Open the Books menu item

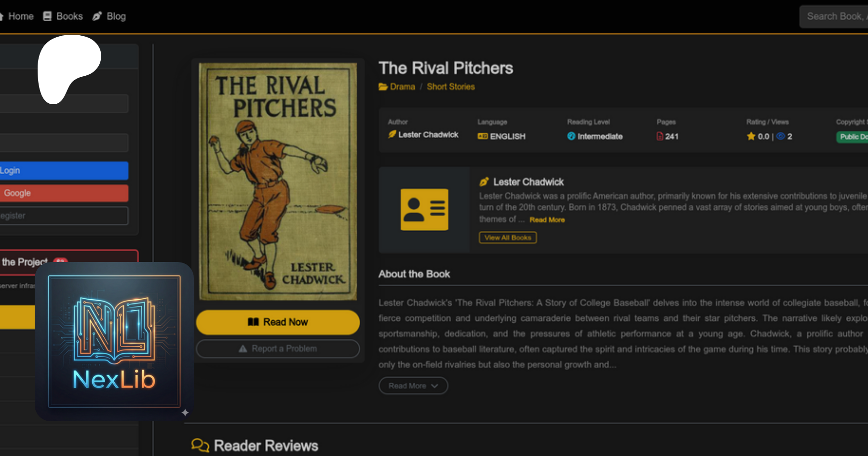[x=63, y=16]
